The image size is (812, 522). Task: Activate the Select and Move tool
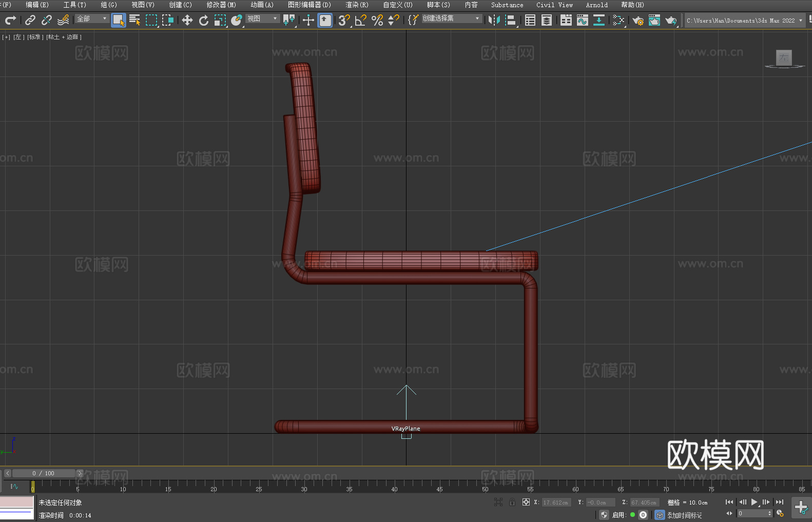pyautogui.click(x=187, y=20)
